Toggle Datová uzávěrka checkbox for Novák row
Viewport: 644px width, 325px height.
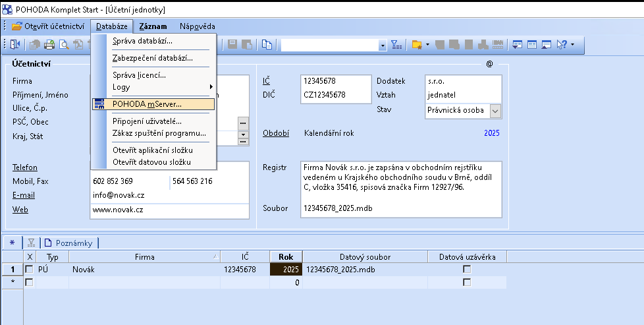(467, 270)
